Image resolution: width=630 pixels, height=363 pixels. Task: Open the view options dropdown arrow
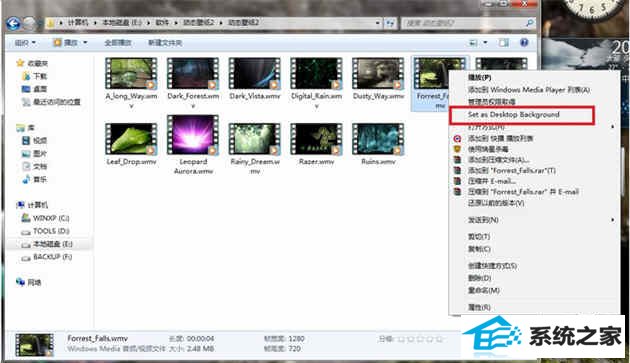click(x=485, y=42)
